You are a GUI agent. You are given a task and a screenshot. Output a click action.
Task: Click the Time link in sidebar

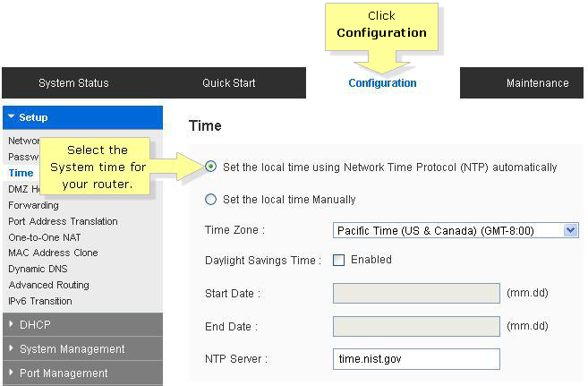tap(21, 173)
